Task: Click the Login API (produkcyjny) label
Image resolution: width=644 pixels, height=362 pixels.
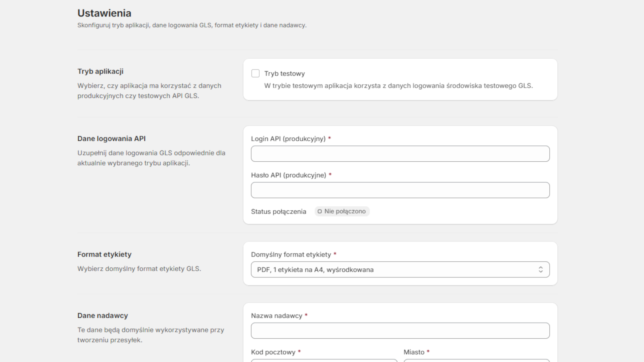Action: [288, 139]
